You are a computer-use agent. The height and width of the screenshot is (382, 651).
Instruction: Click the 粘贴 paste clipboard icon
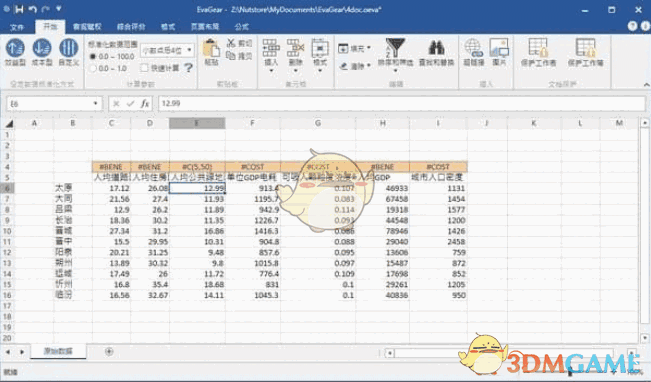(x=211, y=49)
